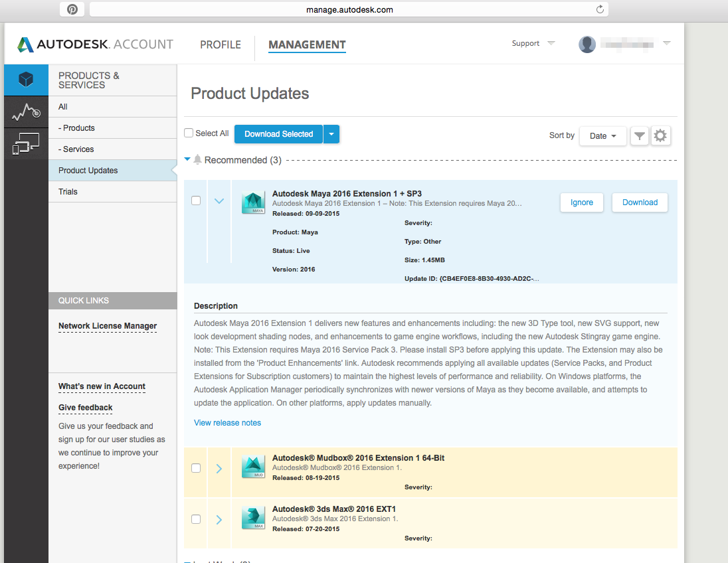Open the Network License Manager link

coord(108,326)
